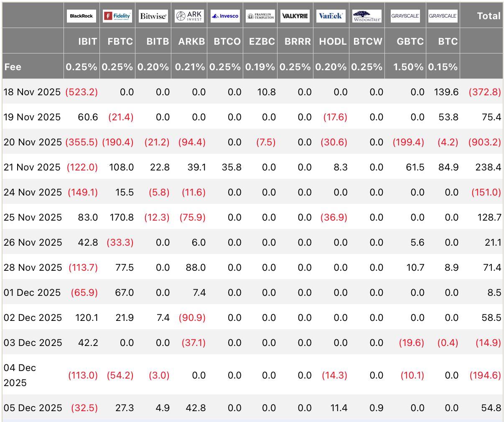The height and width of the screenshot is (422, 504).
Task: Click the 0.9 BTCW cell
Action: 377,408
